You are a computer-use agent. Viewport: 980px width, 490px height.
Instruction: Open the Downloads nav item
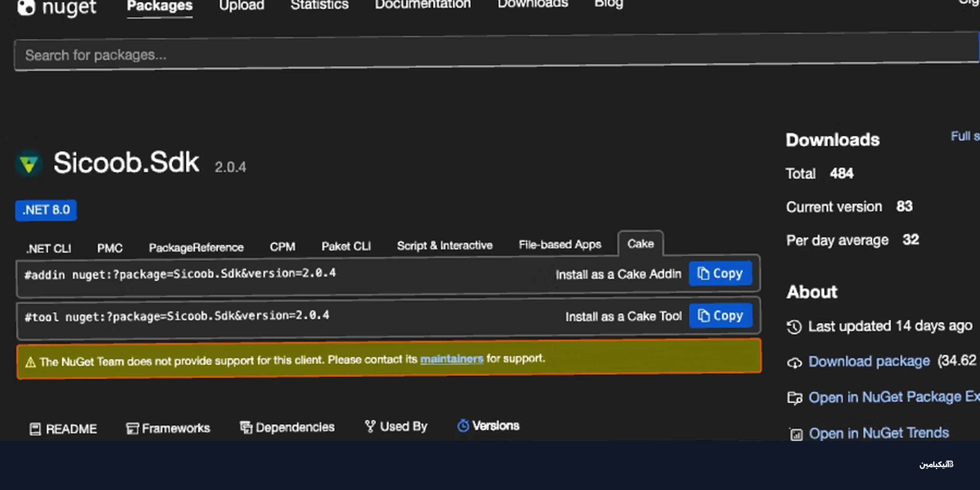click(x=532, y=4)
